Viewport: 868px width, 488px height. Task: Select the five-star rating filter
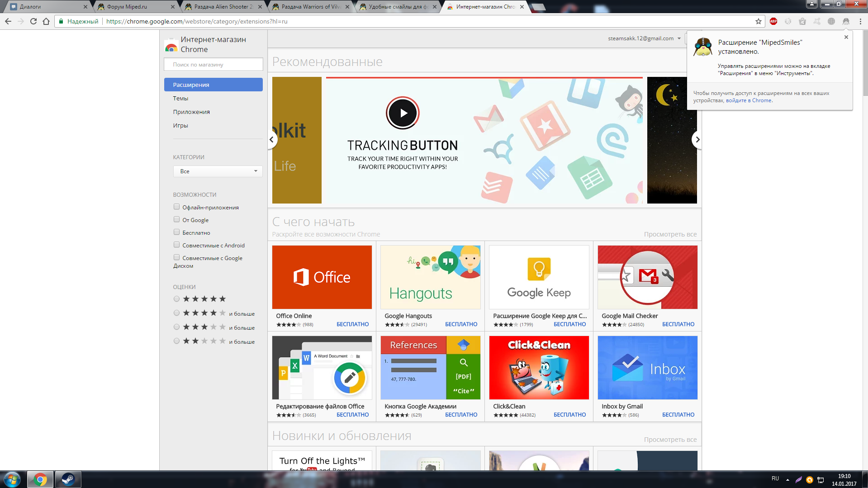pyautogui.click(x=177, y=299)
